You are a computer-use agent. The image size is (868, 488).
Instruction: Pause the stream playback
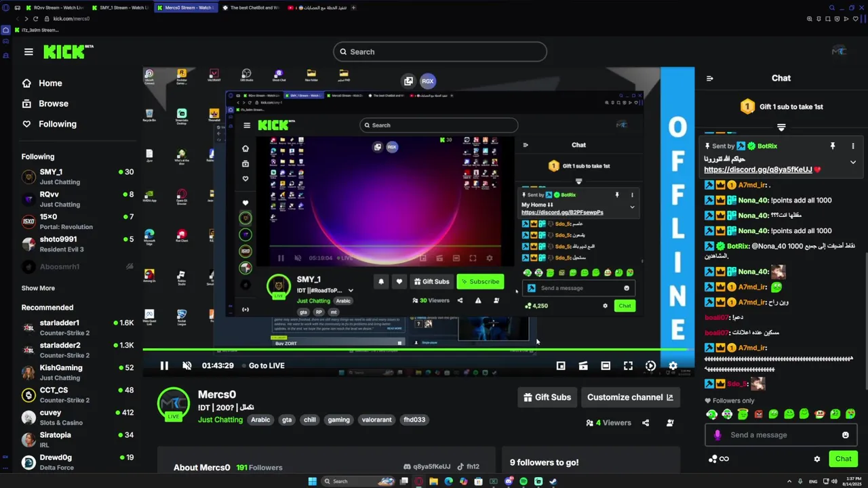point(164,365)
